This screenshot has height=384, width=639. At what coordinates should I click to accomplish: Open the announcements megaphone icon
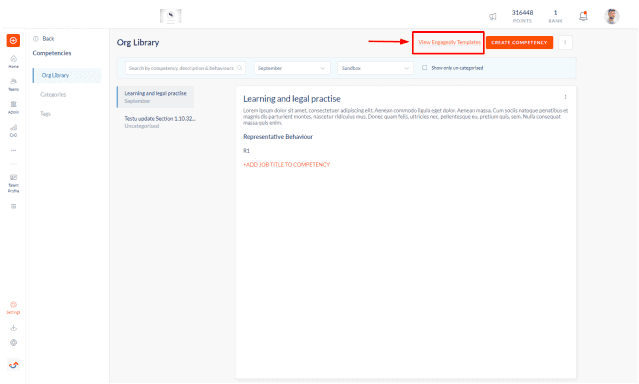[x=493, y=16]
